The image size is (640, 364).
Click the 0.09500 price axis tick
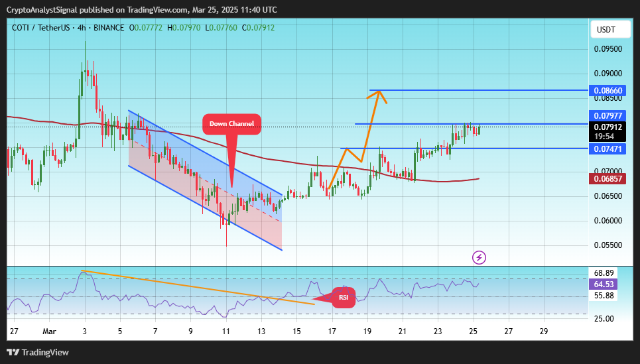[608, 49]
